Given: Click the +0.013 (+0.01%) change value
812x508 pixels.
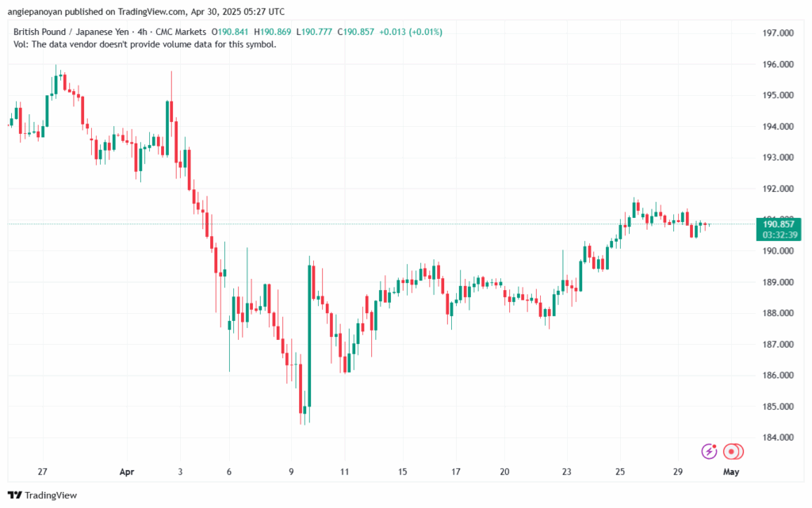Looking at the screenshot, I should 411,32.
